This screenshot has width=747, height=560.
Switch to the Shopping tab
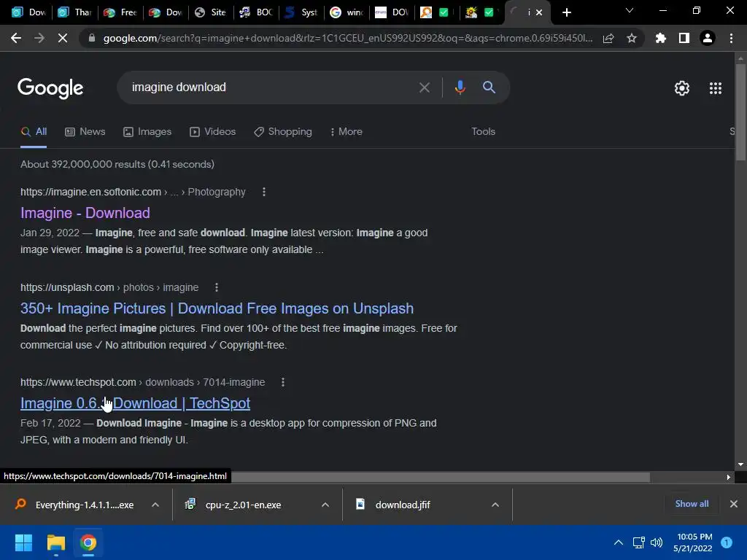click(x=283, y=132)
